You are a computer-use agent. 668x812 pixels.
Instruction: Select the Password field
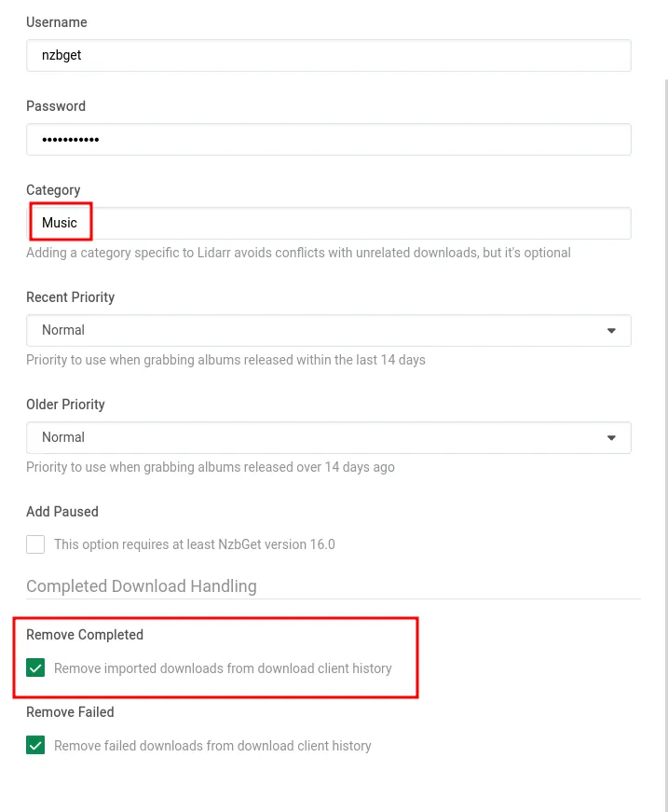[328, 139]
